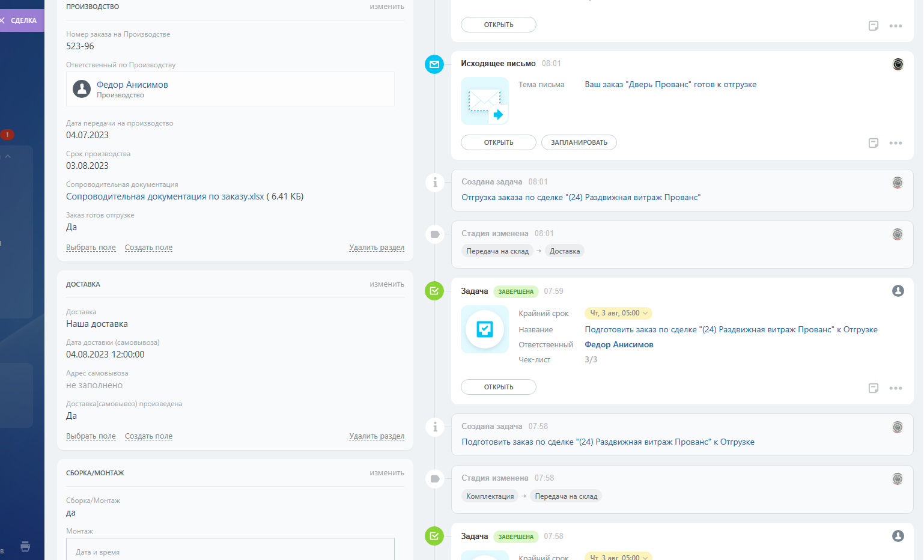Image resolution: width=924 pixels, height=560 pixels.
Task: Expand the deadline dropdown Чт, 3 авг, 05:00
Action: [x=618, y=313]
